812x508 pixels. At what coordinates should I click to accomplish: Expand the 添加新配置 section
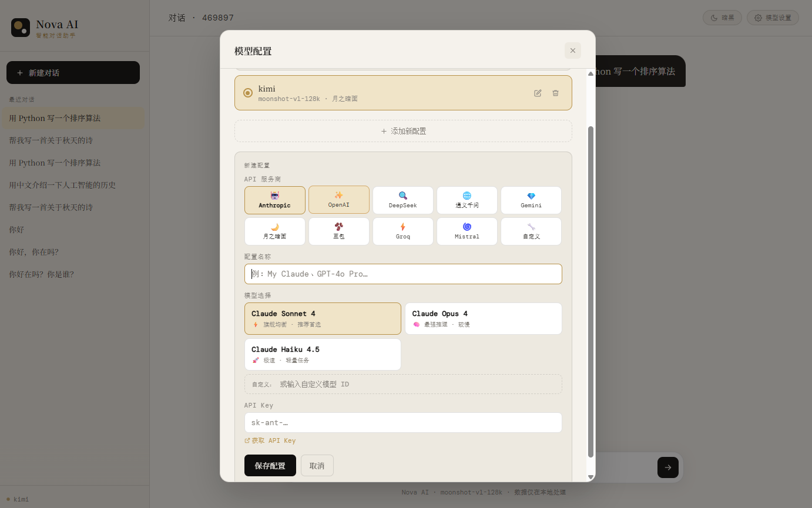click(x=403, y=130)
